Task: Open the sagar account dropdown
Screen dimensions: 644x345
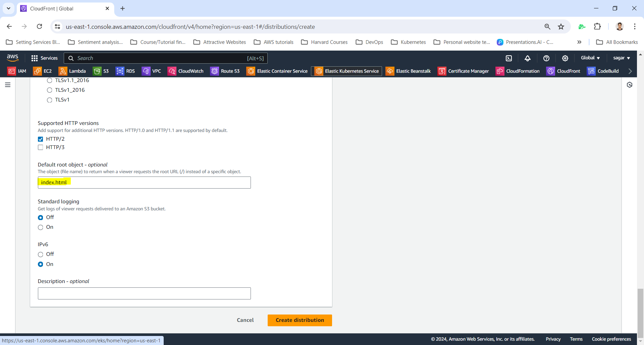Action: pyautogui.click(x=621, y=58)
